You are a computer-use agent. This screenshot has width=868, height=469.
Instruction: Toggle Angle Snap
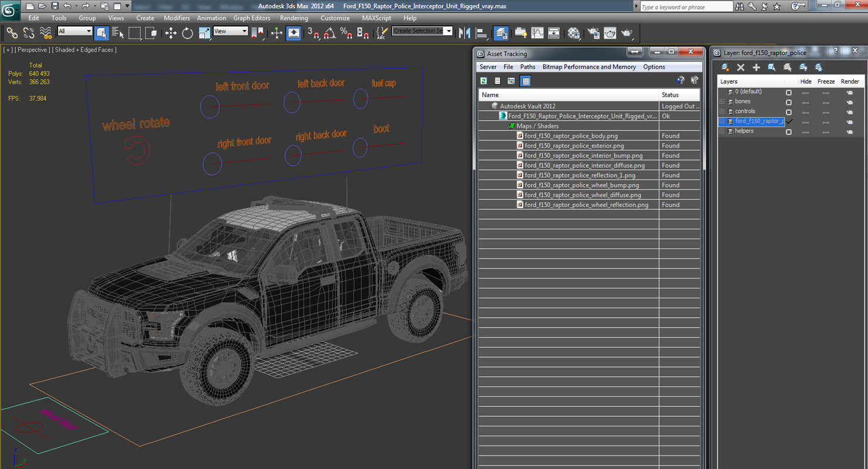click(x=330, y=33)
